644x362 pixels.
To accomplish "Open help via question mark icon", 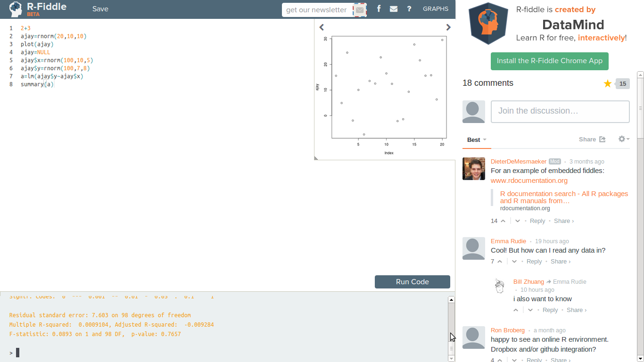I will [409, 9].
